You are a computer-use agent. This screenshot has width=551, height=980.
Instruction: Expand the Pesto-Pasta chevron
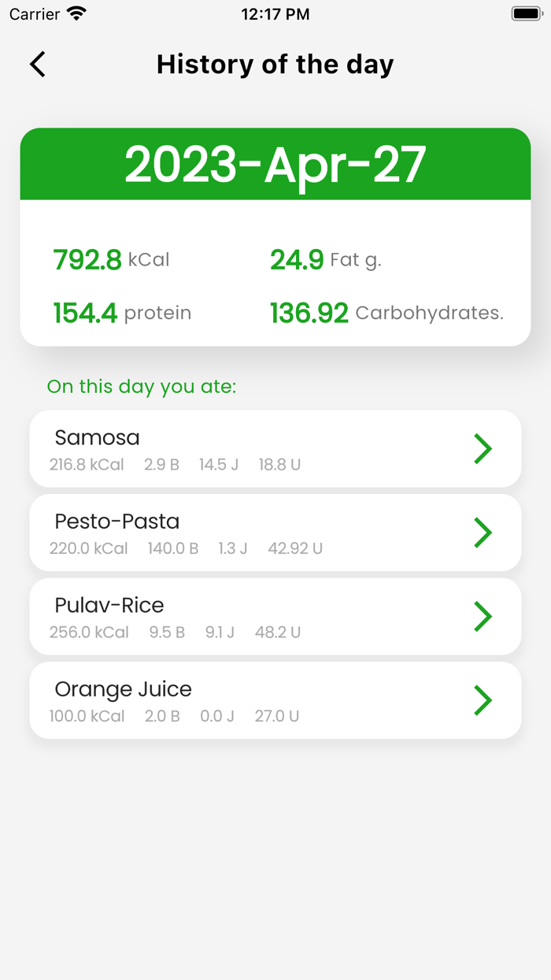[x=483, y=533]
